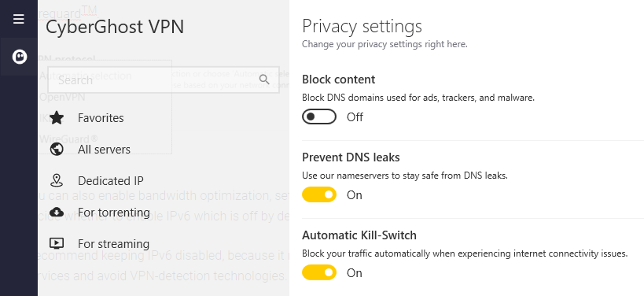Open the hamburger menu icon
This screenshot has height=296, width=644.
pos(19,19)
